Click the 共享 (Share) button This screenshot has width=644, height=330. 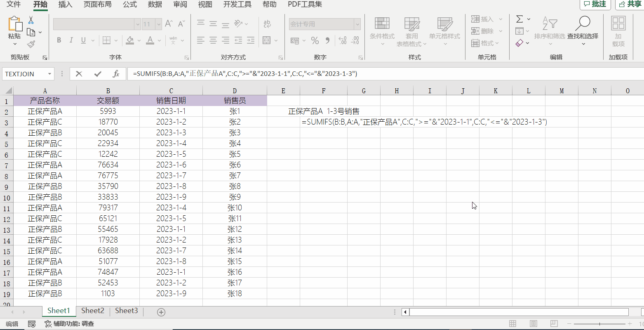631,5
